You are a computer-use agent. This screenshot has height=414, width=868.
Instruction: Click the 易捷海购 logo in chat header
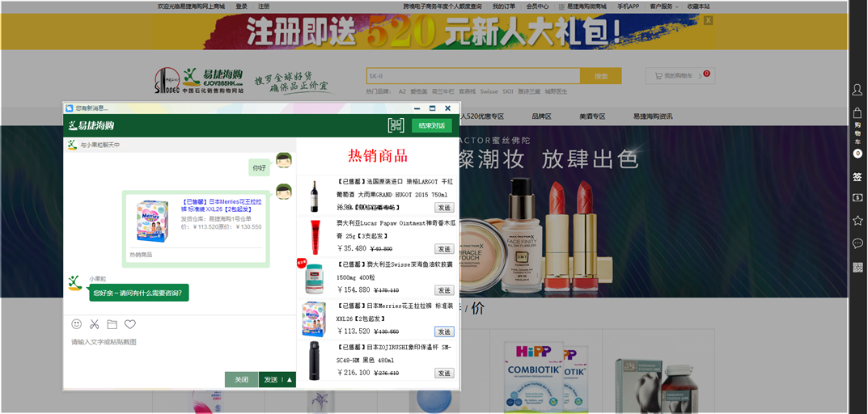point(91,125)
